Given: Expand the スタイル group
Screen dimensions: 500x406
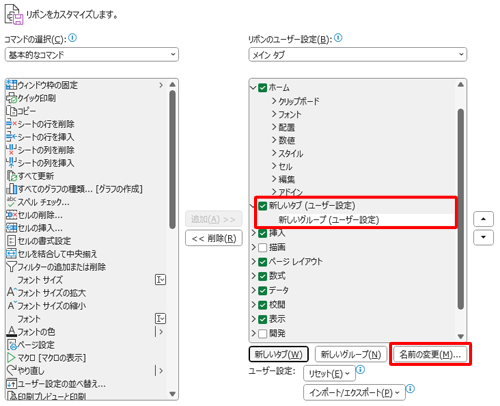Looking at the screenshot, I should tap(274, 153).
